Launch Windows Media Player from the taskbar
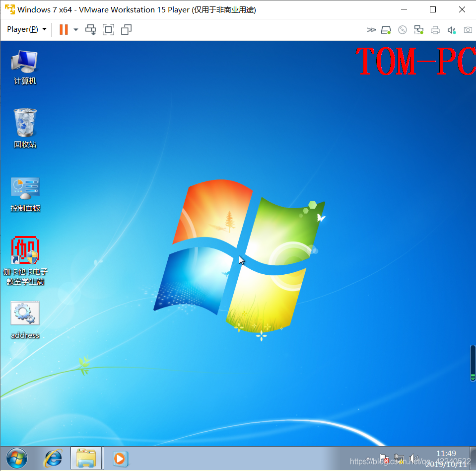Screen dimensions: 476x471 click(x=120, y=458)
